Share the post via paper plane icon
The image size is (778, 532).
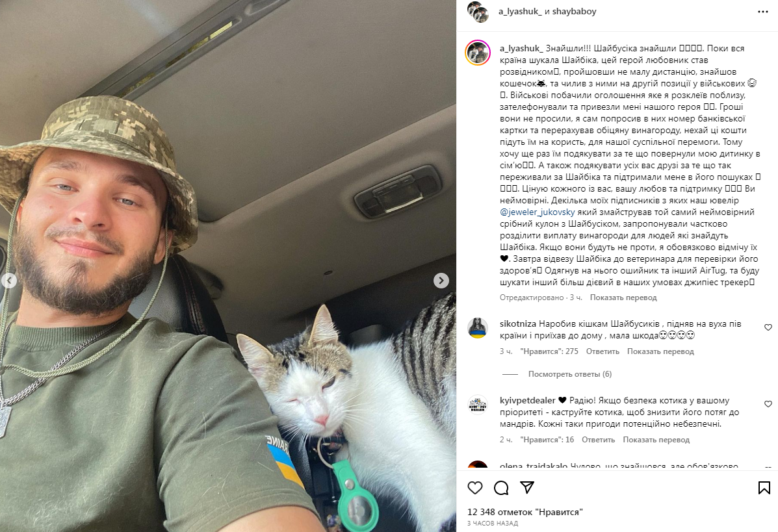527,487
